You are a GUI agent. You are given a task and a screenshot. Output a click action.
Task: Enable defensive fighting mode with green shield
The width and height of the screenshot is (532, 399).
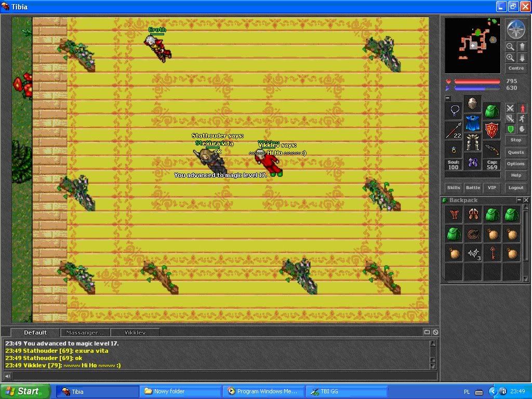510,129
